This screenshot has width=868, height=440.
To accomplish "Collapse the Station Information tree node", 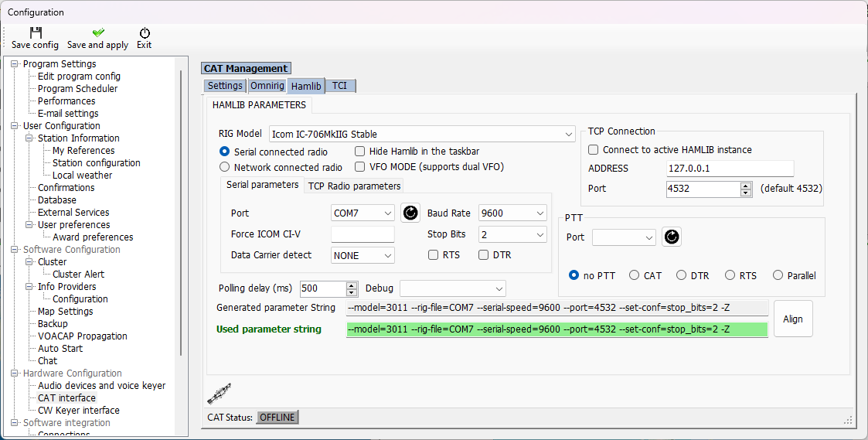I will click(29, 138).
